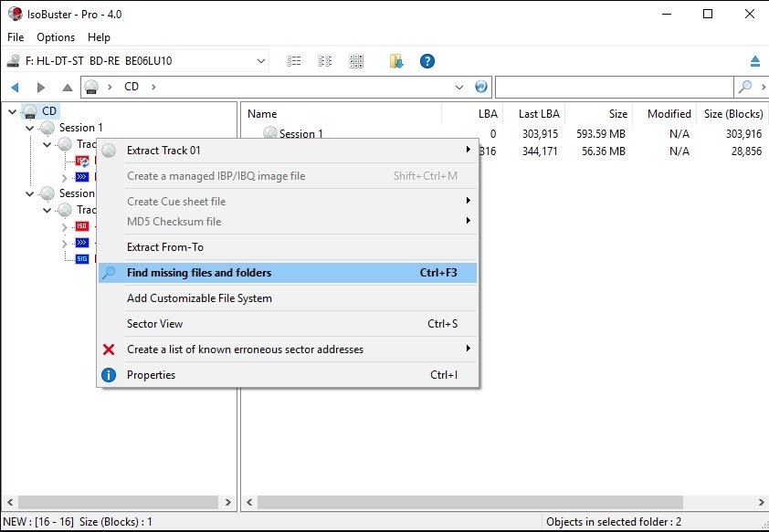
Task: Switch to small icons view
Action: pyautogui.click(x=324, y=61)
